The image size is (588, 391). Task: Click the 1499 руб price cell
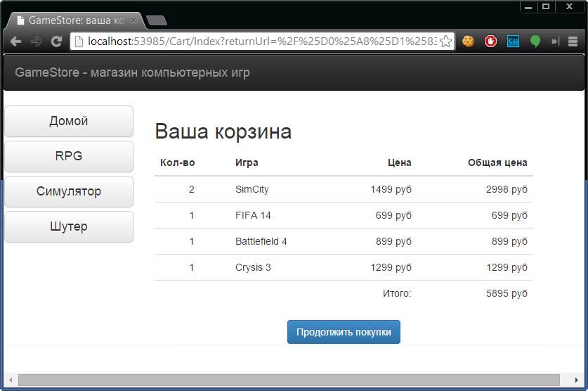click(391, 189)
